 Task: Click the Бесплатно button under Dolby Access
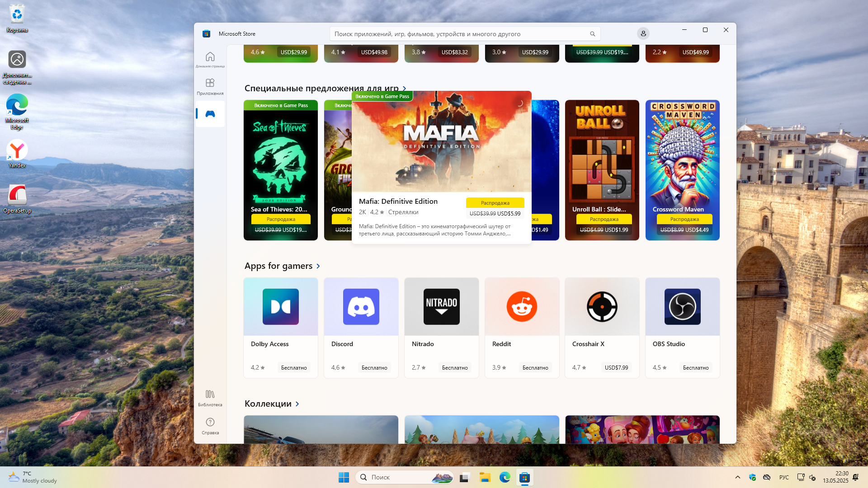(x=293, y=368)
